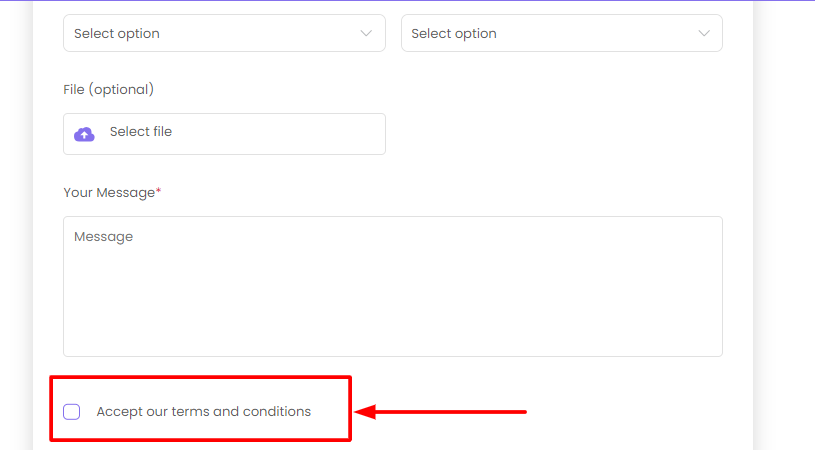Image resolution: width=815 pixels, height=450 pixels.
Task: Open the left Select option dropdown
Action: [225, 33]
